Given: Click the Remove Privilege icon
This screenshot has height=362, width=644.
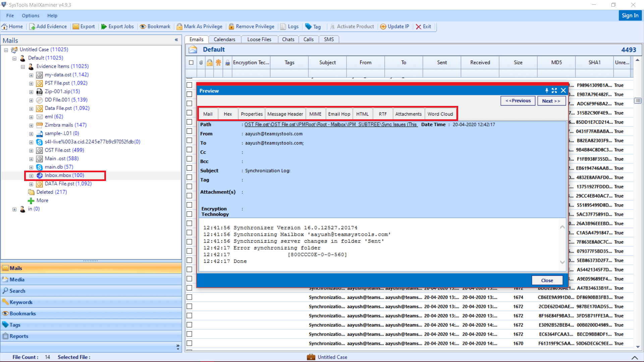Looking at the screenshot, I should pos(231,26).
